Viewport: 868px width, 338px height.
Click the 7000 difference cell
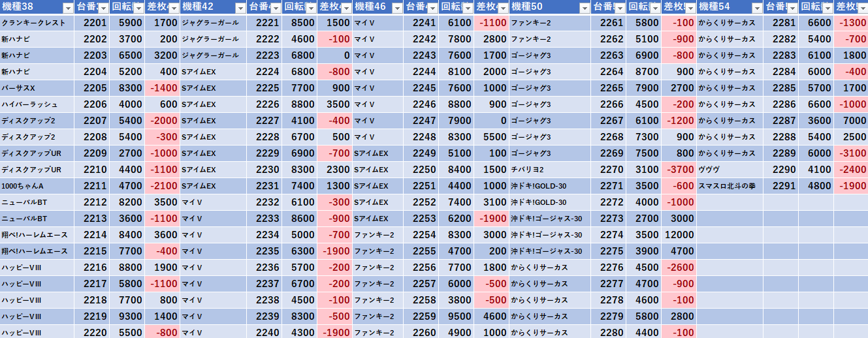[851, 121]
